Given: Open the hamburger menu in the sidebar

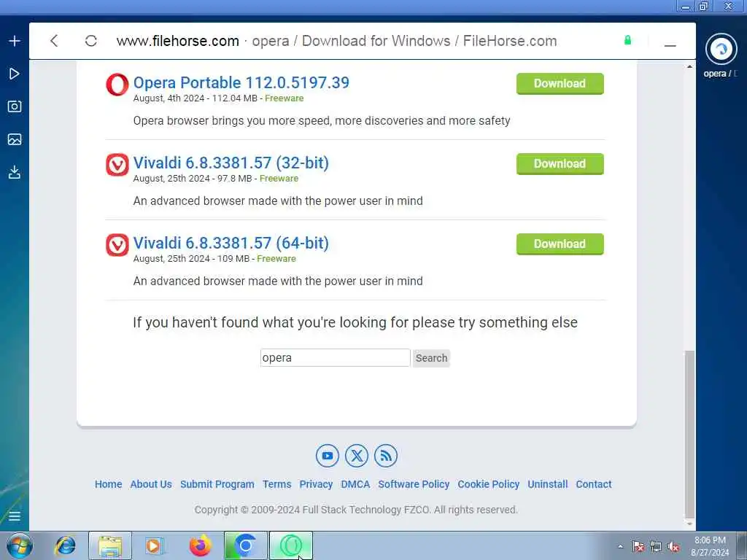Looking at the screenshot, I should (15, 516).
